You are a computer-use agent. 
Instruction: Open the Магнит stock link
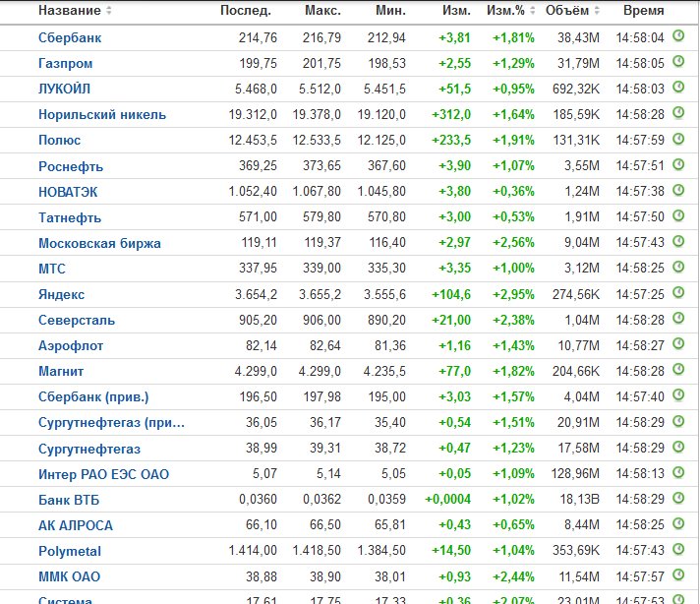point(61,371)
